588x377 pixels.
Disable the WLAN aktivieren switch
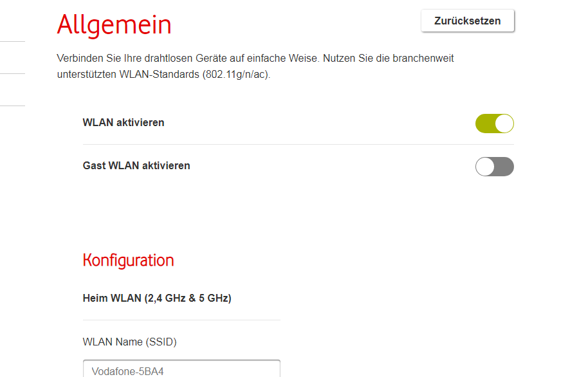tap(494, 124)
